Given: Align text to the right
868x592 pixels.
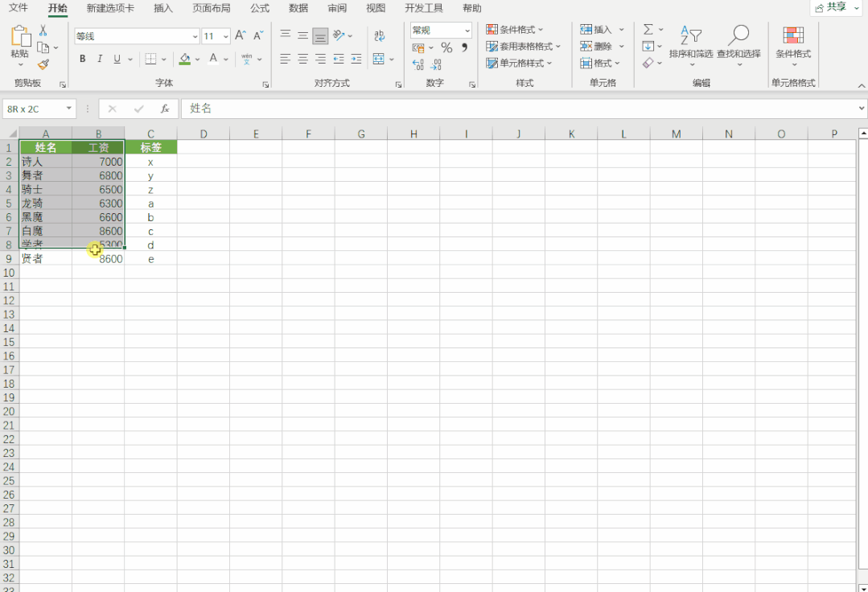Looking at the screenshot, I should pyautogui.click(x=320, y=59).
